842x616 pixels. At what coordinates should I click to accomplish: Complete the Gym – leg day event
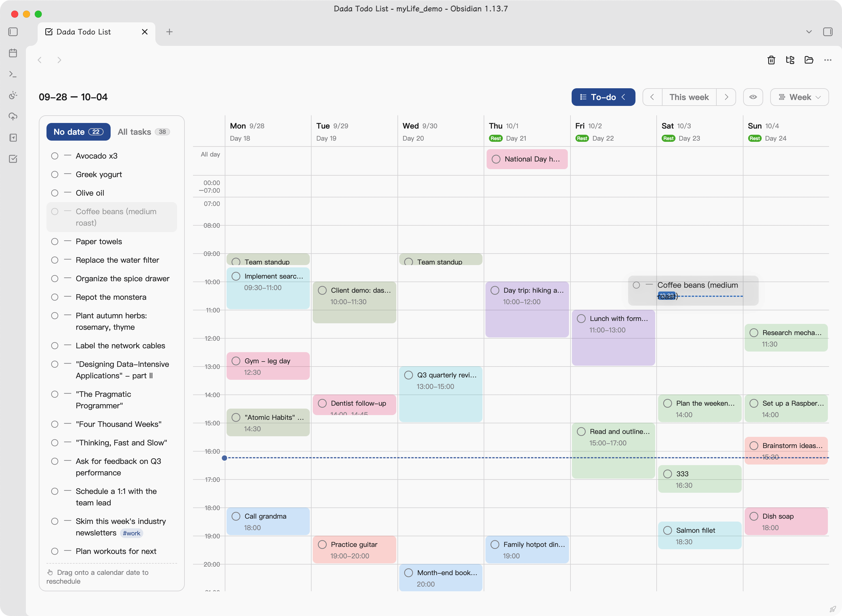(x=236, y=361)
